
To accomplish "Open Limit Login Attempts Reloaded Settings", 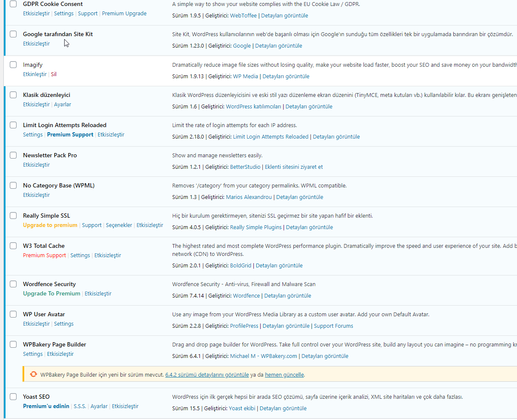I will click(33, 134).
